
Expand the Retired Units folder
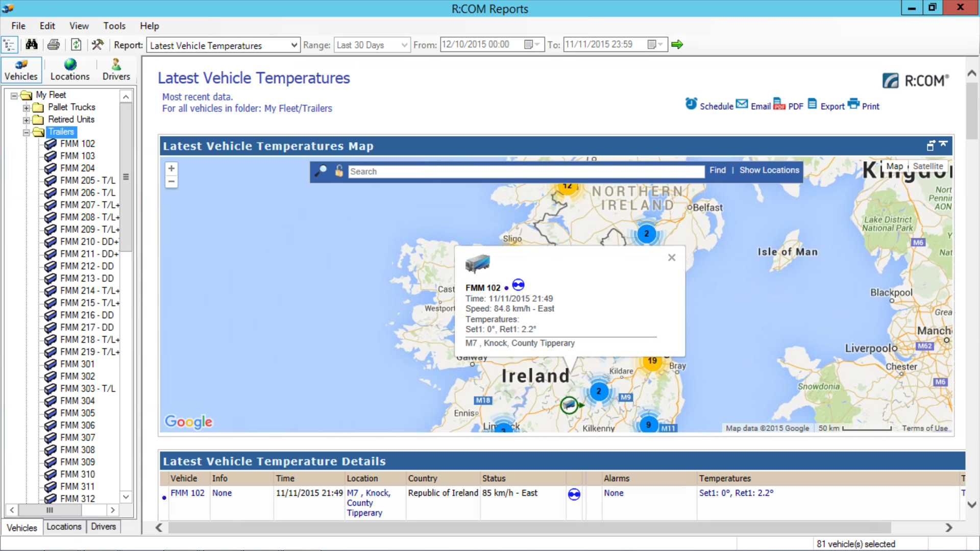(x=27, y=120)
